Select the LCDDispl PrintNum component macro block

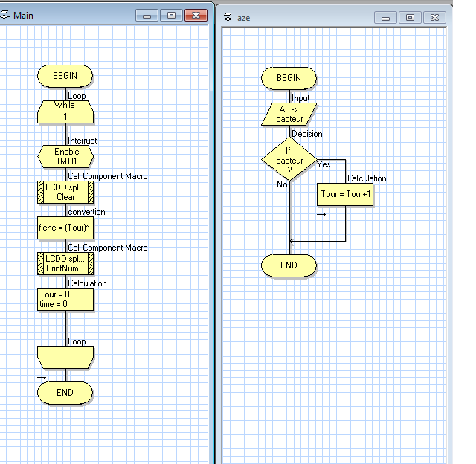pos(65,263)
